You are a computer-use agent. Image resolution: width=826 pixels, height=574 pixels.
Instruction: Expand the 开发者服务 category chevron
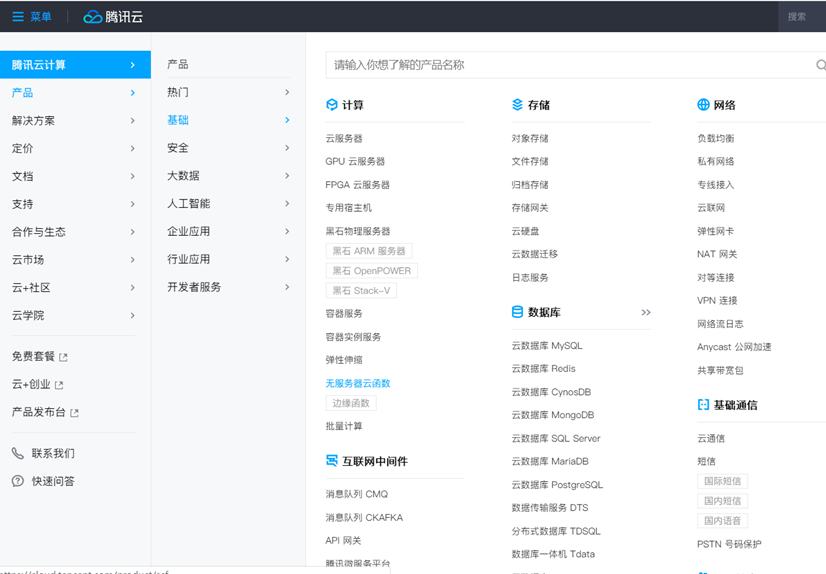tap(287, 287)
